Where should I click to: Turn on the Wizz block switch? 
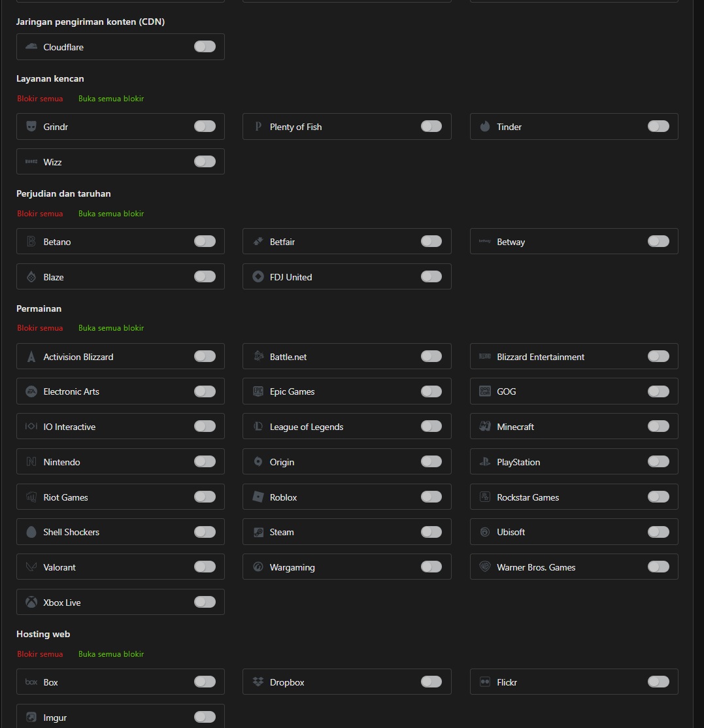tap(205, 161)
